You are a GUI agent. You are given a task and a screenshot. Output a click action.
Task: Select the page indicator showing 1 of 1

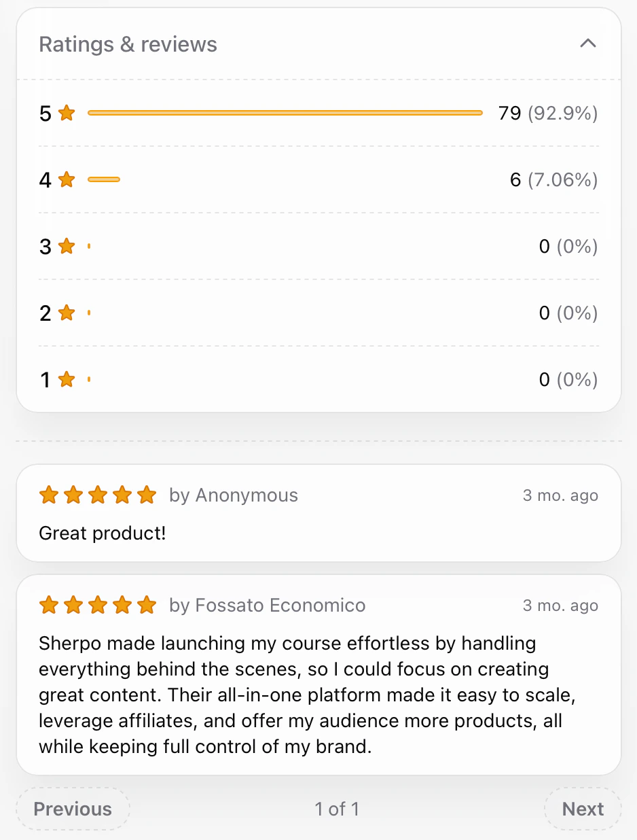pos(338,809)
